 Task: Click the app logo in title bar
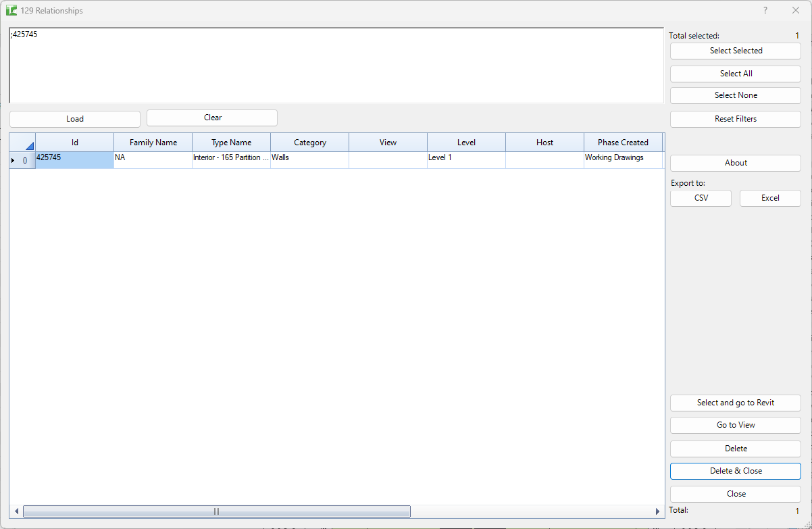[11, 11]
